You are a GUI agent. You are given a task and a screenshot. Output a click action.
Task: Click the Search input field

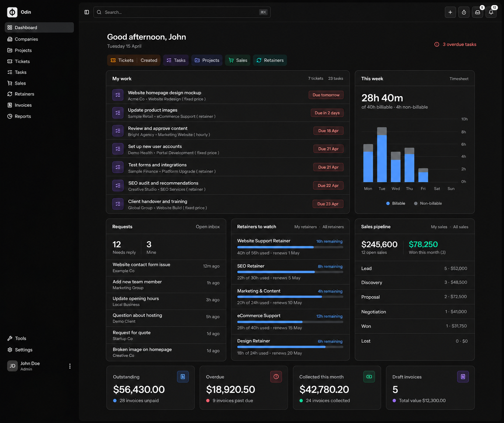[x=182, y=12]
